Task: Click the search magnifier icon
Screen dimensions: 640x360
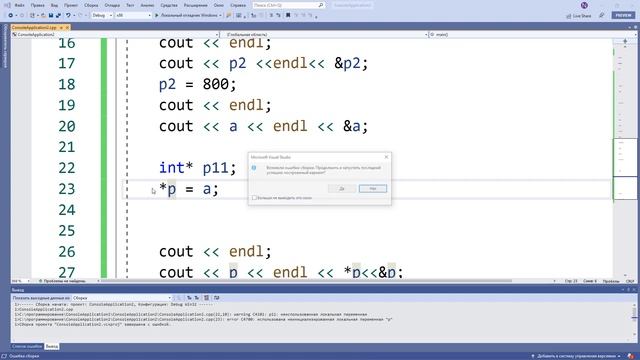Action: [321, 5]
